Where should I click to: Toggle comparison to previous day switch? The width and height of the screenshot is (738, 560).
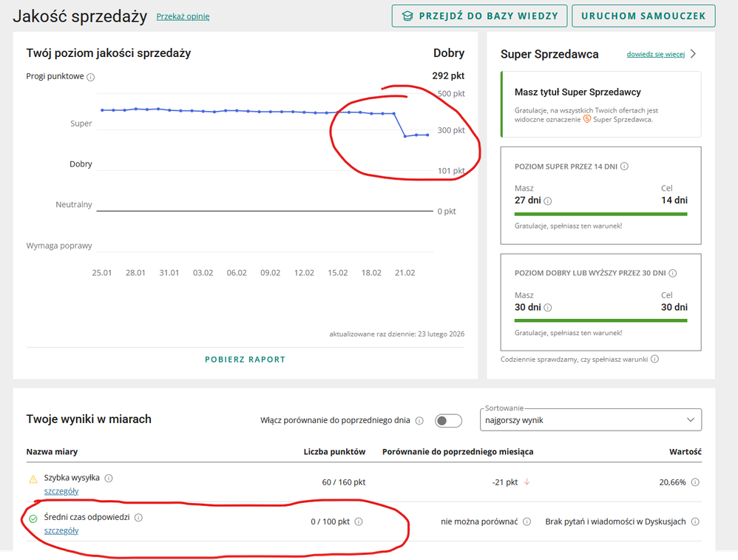(448, 421)
